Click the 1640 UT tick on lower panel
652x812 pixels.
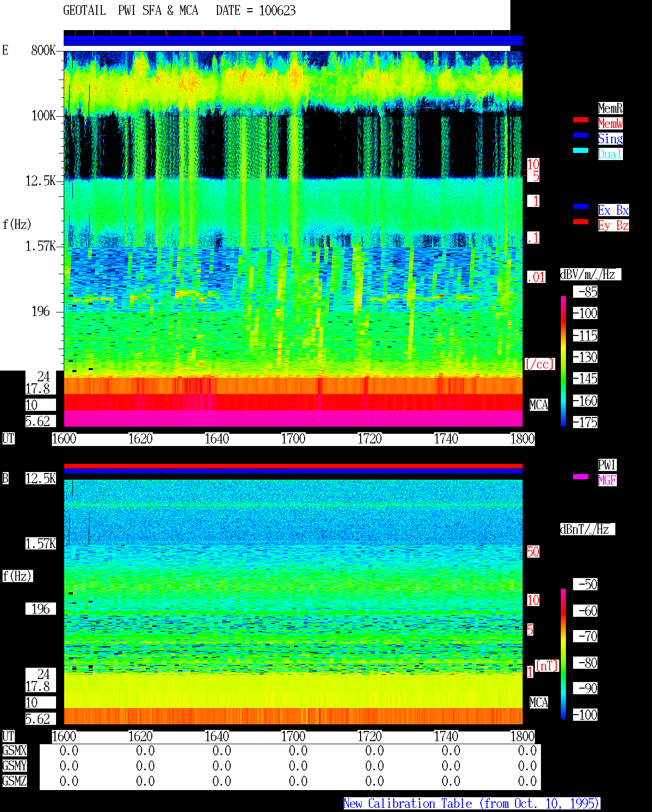pos(216,736)
